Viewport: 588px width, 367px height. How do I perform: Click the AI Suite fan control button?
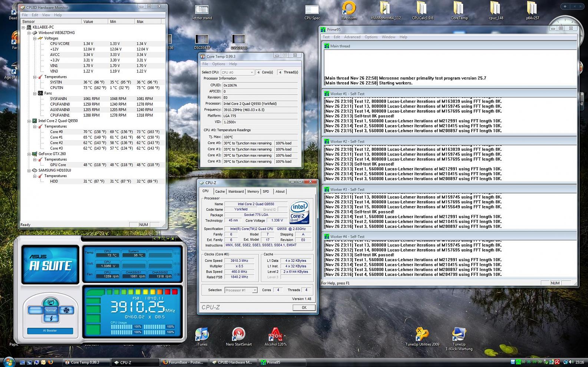[x=66, y=310]
